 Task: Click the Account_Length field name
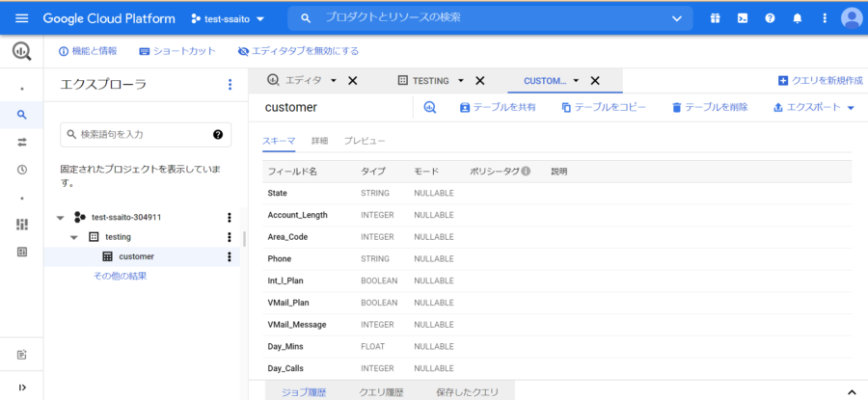pyautogui.click(x=297, y=215)
